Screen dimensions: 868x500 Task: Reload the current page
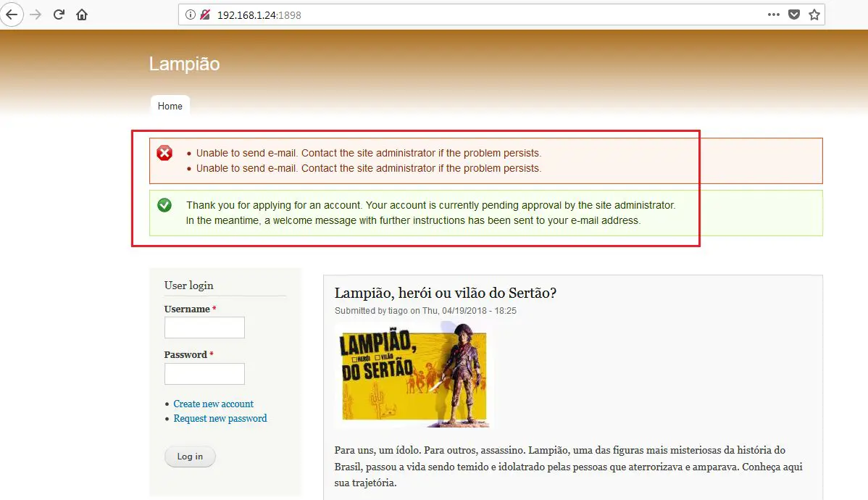pos(59,14)
